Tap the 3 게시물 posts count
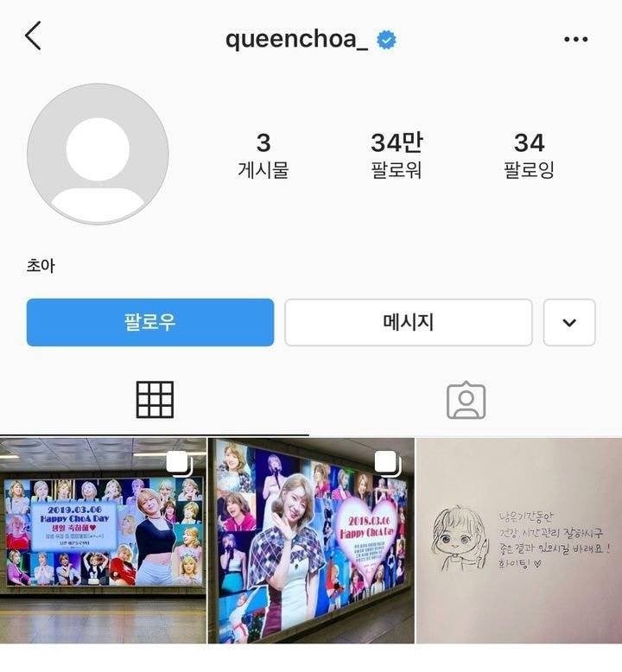Image resolution: width=622 pixels, height=672 pixels. pyautogui.click(x=263, y=155)
